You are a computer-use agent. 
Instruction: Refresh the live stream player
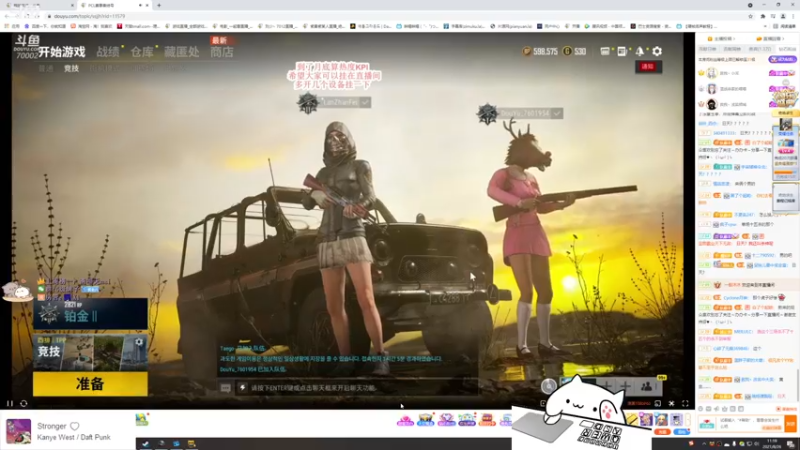click(23, 404)
